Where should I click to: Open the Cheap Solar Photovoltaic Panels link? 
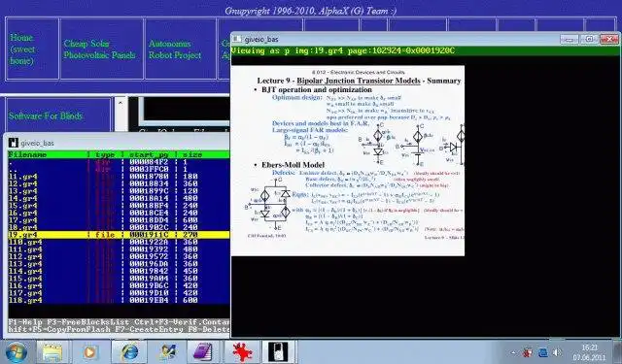[x=99, y=50]
